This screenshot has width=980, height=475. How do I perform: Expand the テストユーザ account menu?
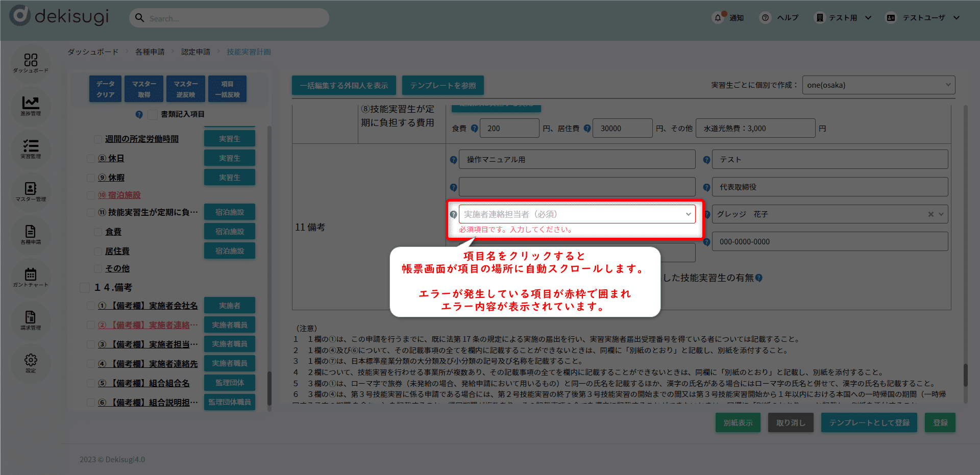pos(924,18)
